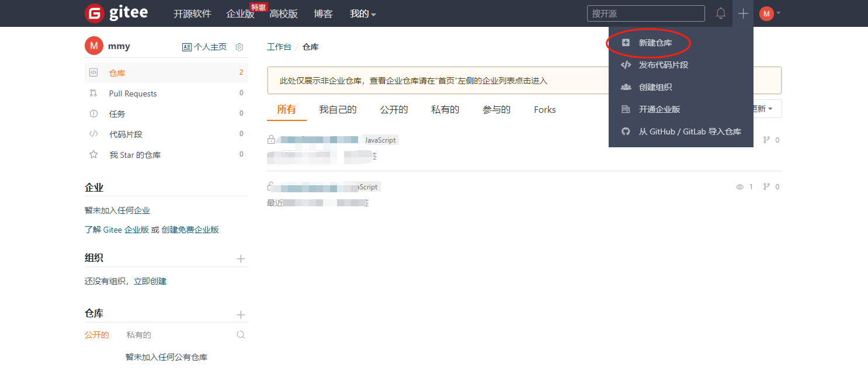This screenshot has height=374, width=868.
Task: Click inside the 搜开源 search field
Action: pos(645,13)
